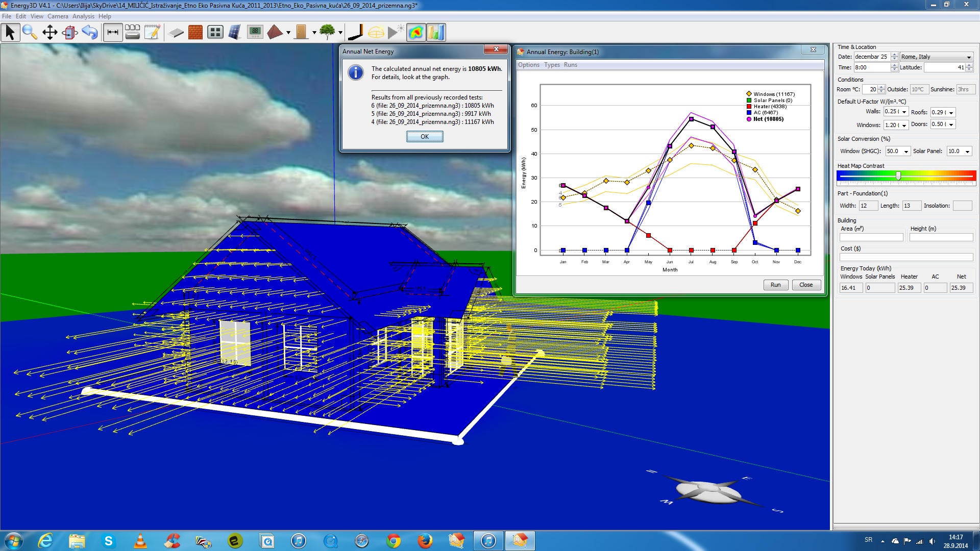Open the Types menu in graph window
This screenshot has width=980, height=551.
551,65
